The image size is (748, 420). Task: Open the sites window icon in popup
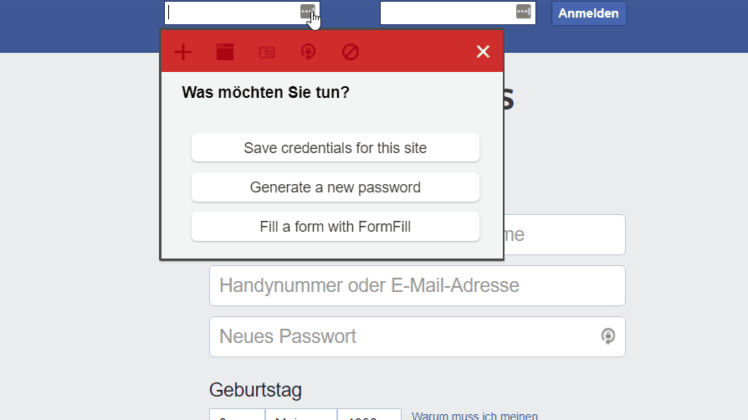click(225, 52)
